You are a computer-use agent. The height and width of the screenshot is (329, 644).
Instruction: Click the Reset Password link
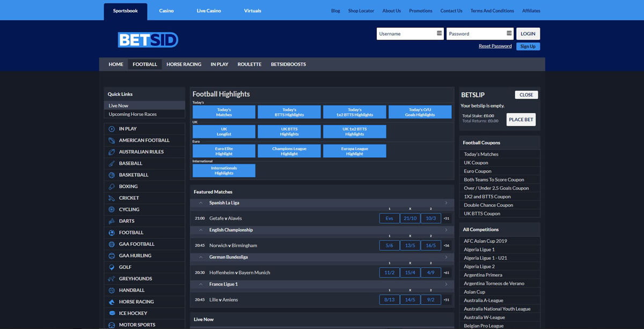(x=495, y=46)
